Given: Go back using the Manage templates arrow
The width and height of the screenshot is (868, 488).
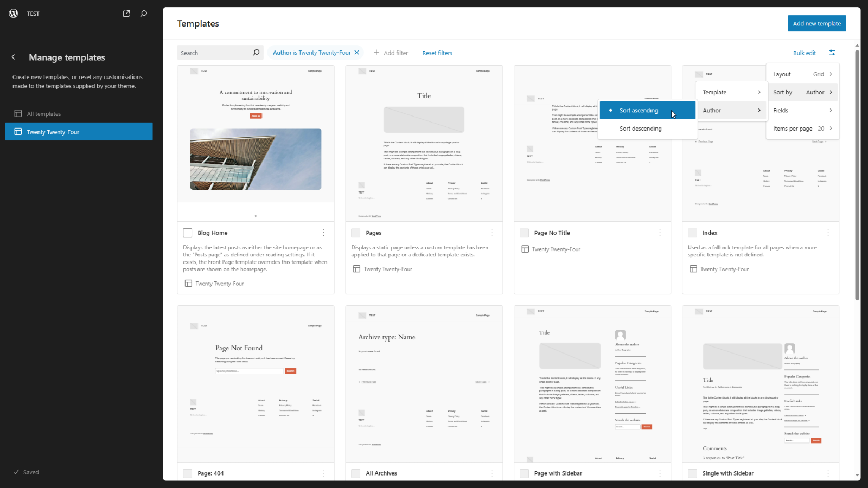Looking at the screenshot, I should 14,57.
